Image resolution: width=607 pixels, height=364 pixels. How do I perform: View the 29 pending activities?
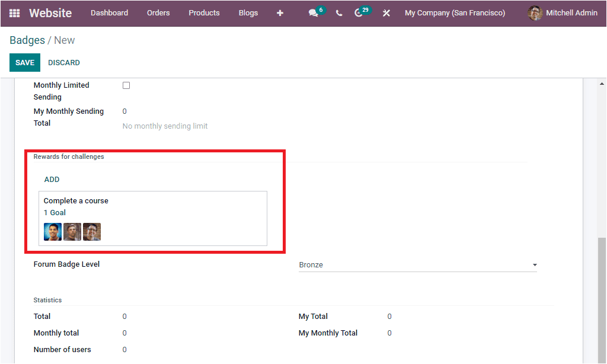360,12
